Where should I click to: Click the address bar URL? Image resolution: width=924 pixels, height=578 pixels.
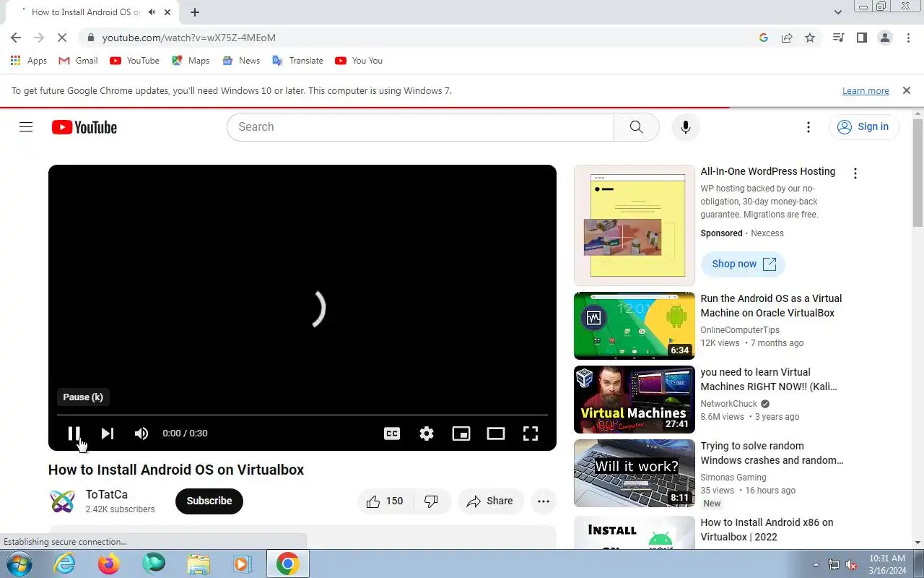pyautogui.click(x=189, y=38)
